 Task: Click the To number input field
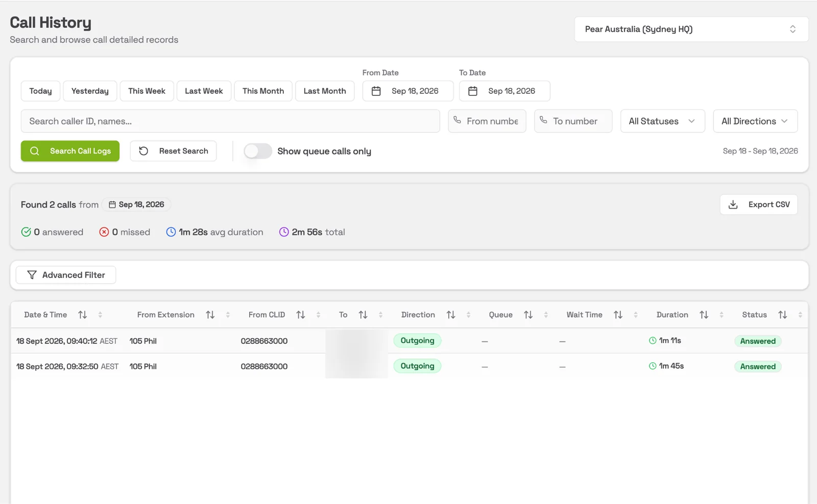573,121
